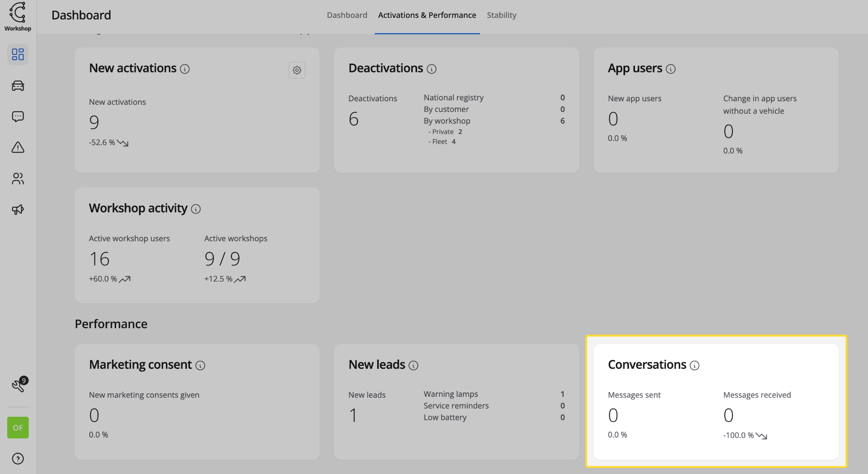Open the megaphone marketing icon

pos(18,209)
